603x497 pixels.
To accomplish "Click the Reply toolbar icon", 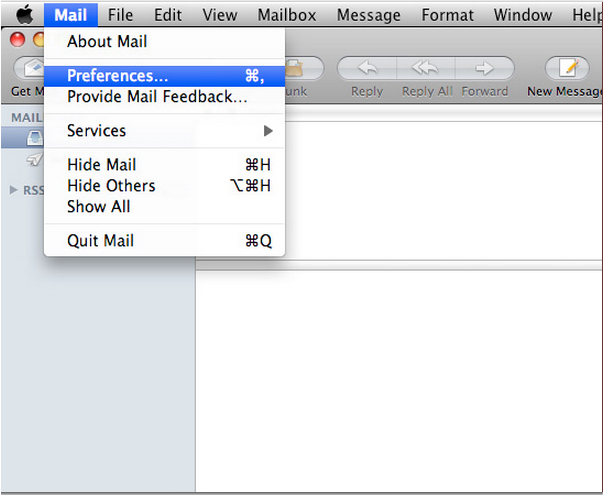I will point(367,68).
